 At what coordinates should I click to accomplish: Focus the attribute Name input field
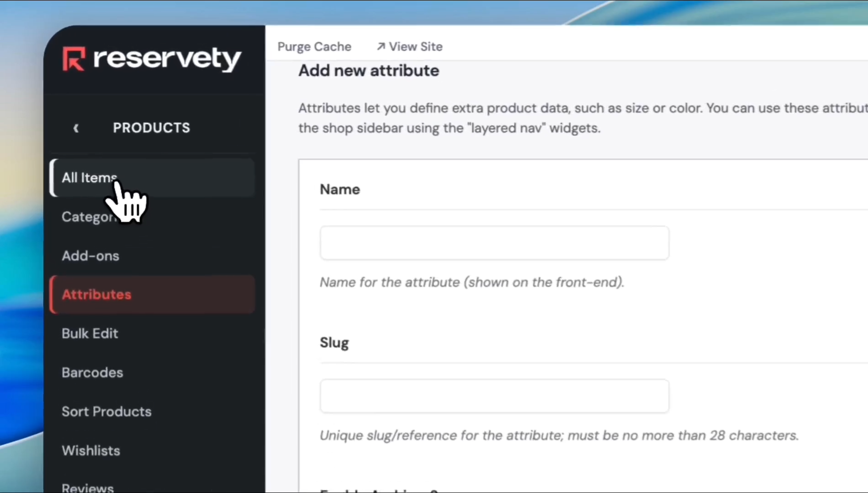[494, 243]
